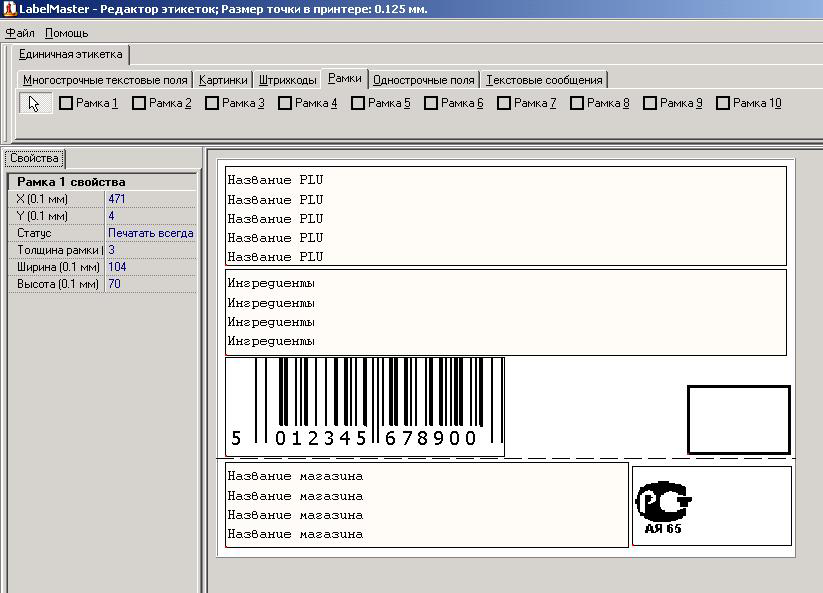823x593 pixels.
Task: Select the Многострочные текстовые поля tab
Action: pyautogui.click(x=103, y=78)
